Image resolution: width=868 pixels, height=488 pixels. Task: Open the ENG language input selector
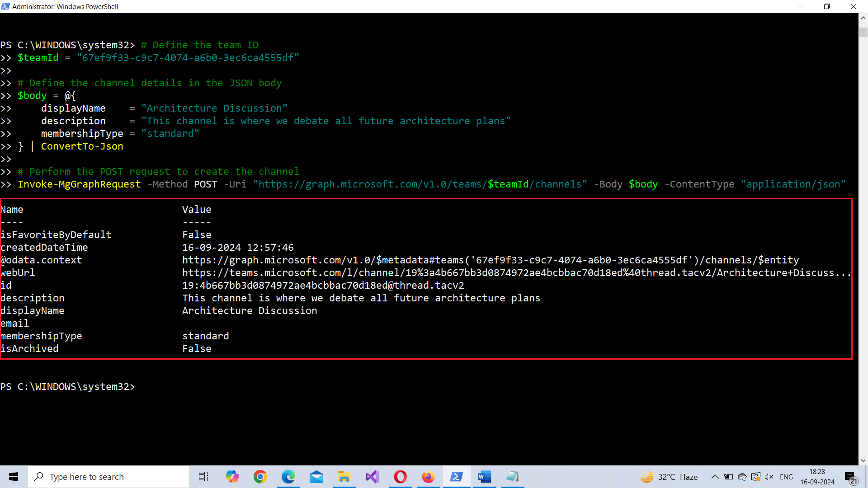(x=786, y=477)
